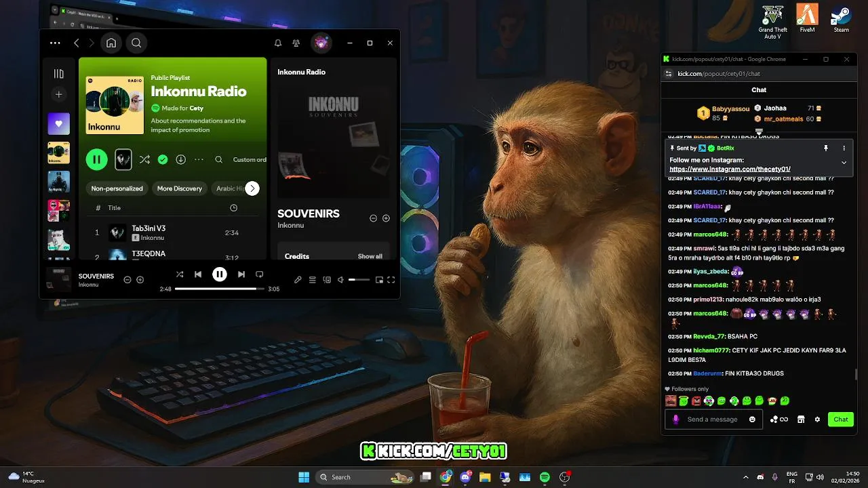Collapse pinned message with chevron

coord(844,163)
